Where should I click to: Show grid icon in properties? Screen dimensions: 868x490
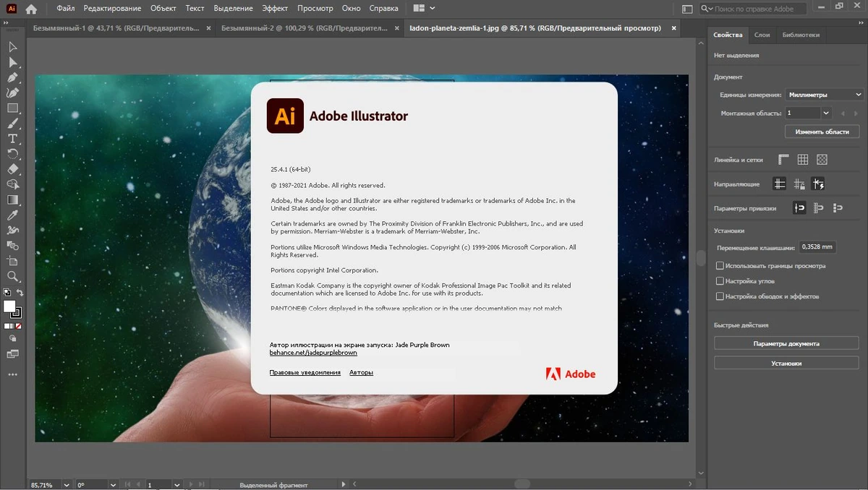tap(802, 160)
